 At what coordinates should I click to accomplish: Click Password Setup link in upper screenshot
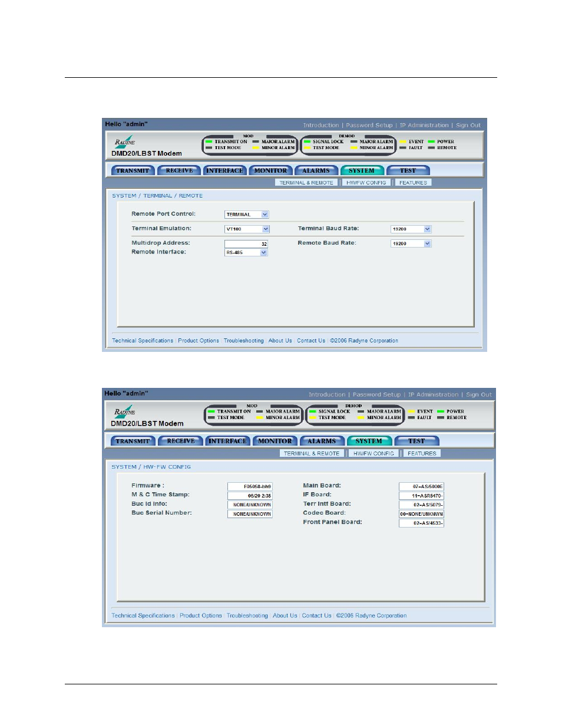click(369, 126)
